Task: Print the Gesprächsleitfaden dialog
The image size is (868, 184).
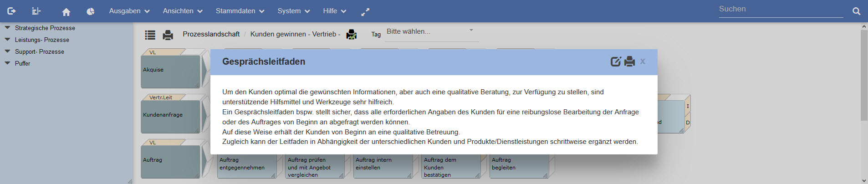Action: coord(629,61)
